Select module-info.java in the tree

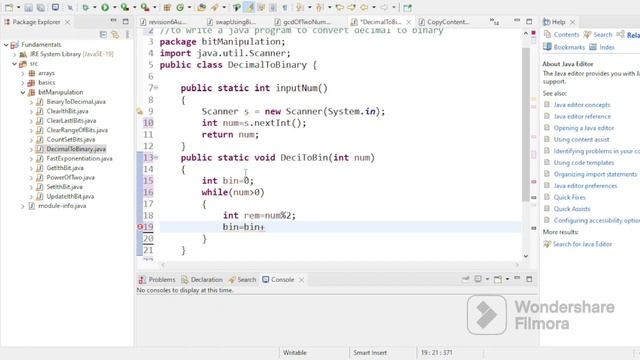point(62,206)
